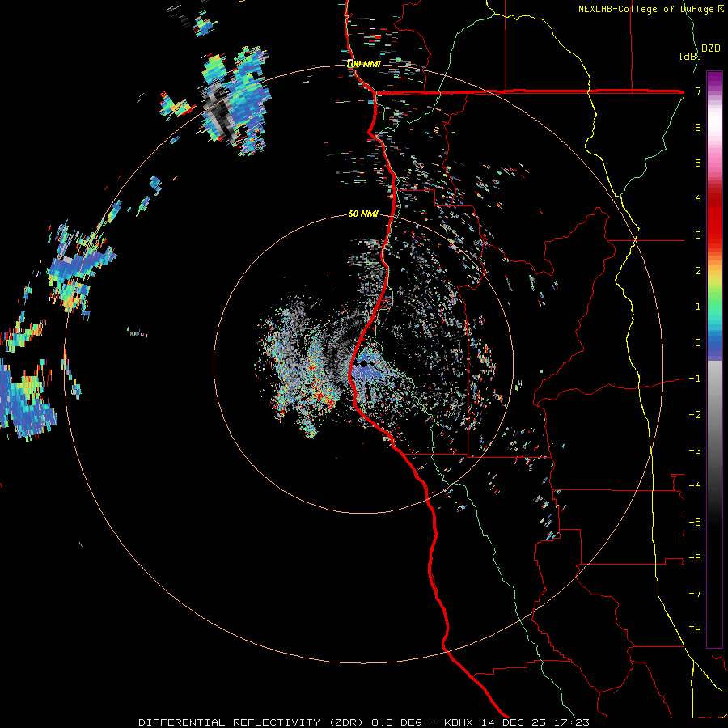
Task: Click the legend value -7
Action: tap(695, 594)
